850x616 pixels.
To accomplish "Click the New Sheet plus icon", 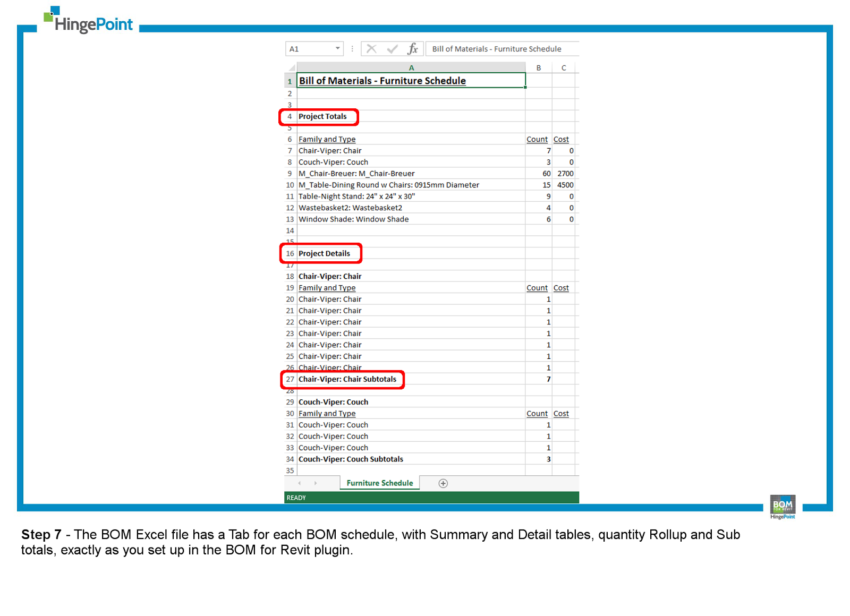I will [x=444, y=483].
